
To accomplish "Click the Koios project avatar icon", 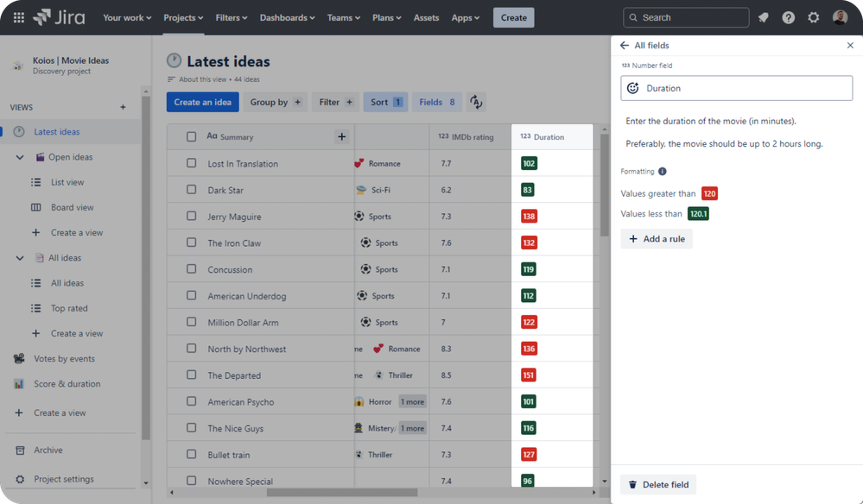I will (x=18, y=66).
